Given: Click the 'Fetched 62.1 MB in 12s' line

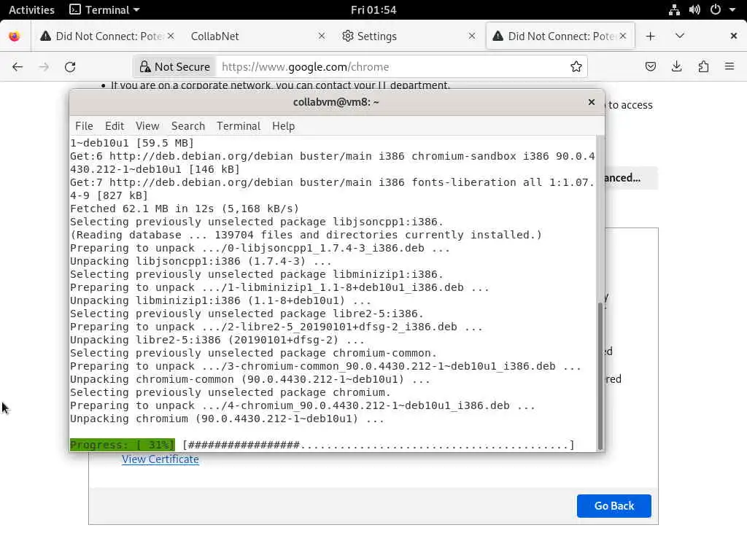Looking at the screenshot, I should [185, 209].
